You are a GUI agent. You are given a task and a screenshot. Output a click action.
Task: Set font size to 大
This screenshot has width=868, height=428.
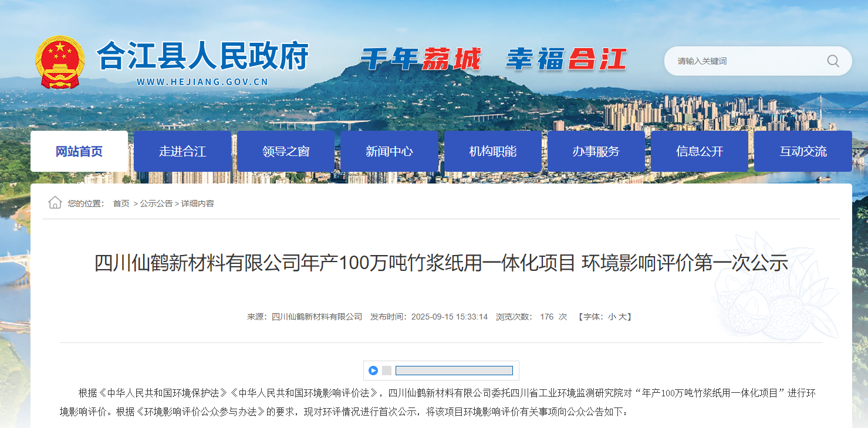point(623,317)
